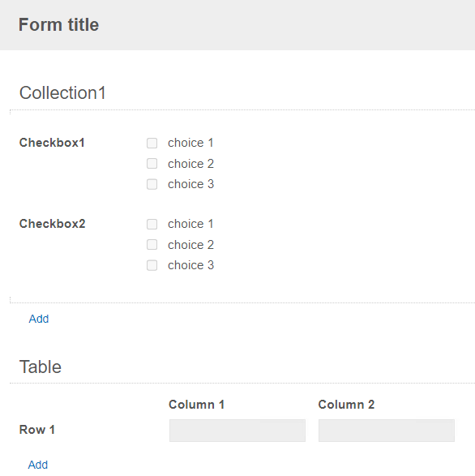Check choice 1 box under Checkbox2

pos(152,225)
